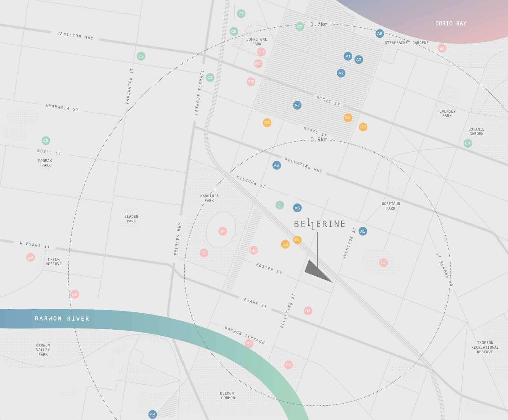Select the pink B7 marker on Barwon Terrace
Image resolution: width=508 pixels, height=420 pixels.
pos(249,343)
